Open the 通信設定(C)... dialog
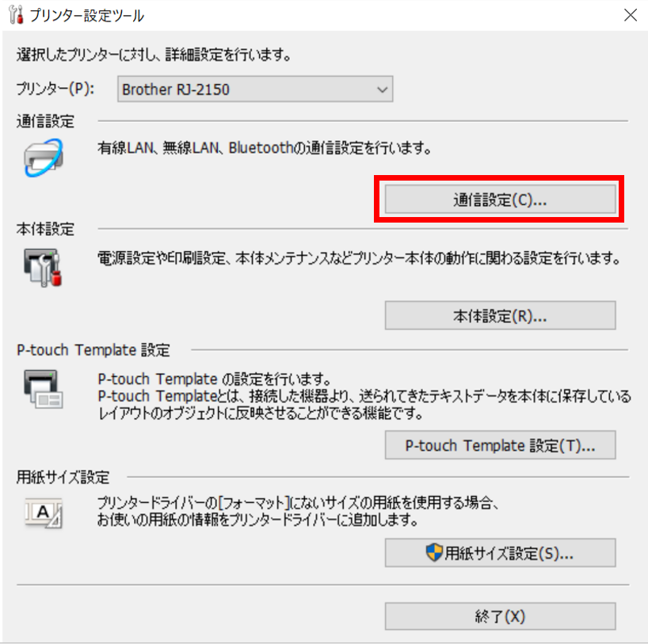 [x=500, y=200]
